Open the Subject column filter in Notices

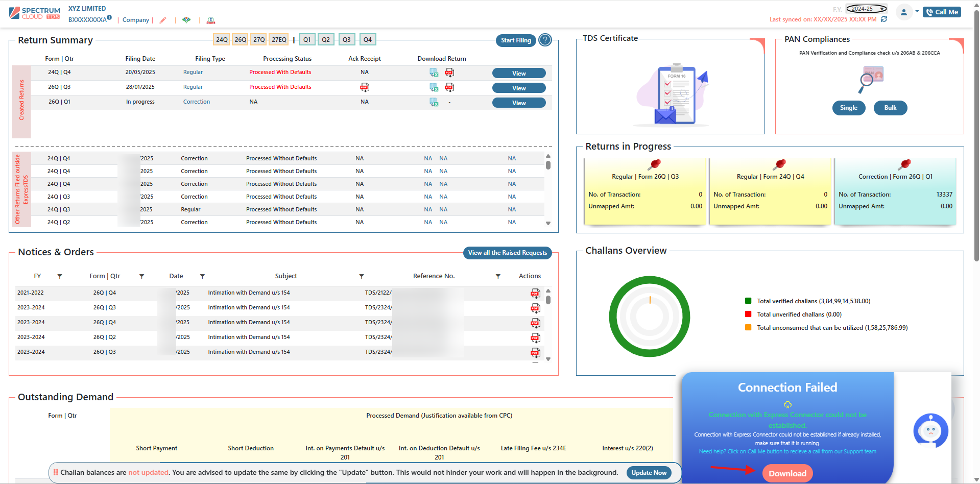362,276
